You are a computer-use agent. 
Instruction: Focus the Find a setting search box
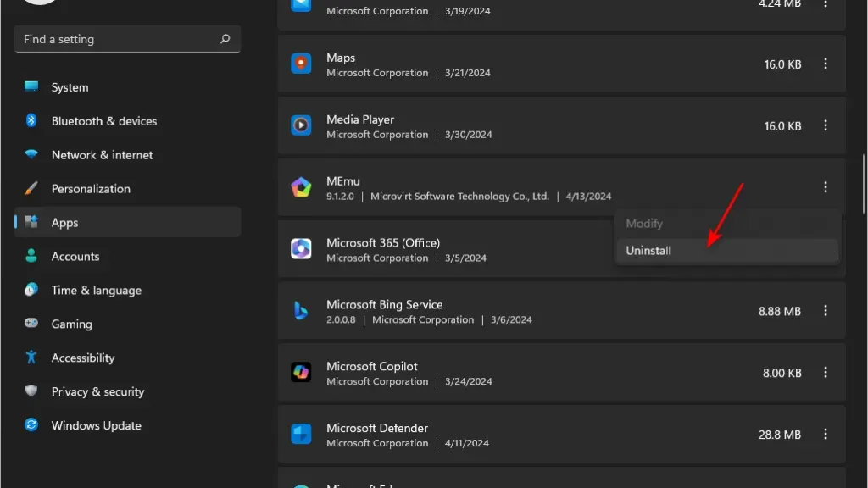(127, 39)
